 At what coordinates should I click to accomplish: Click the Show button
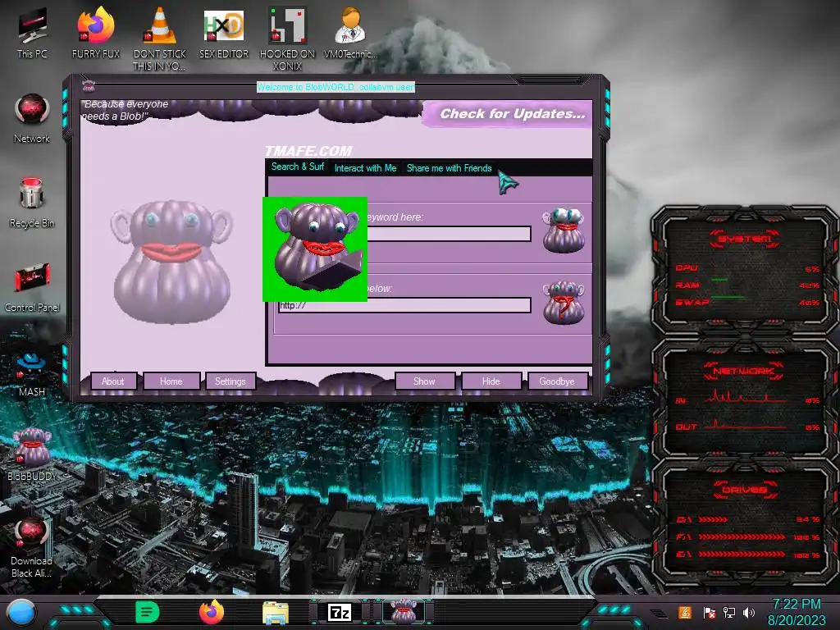(424, 381)
